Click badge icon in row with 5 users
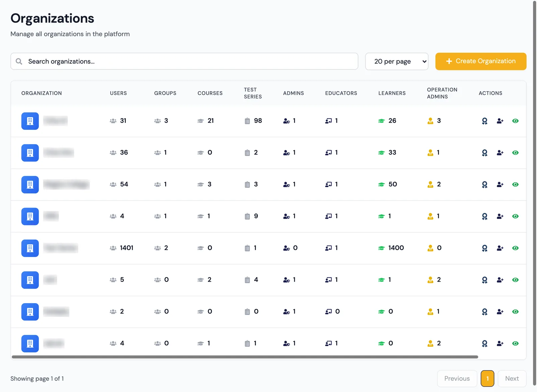The width and height of the screenshot is (537, 392). pyautogui.click(x=485, y=280)
